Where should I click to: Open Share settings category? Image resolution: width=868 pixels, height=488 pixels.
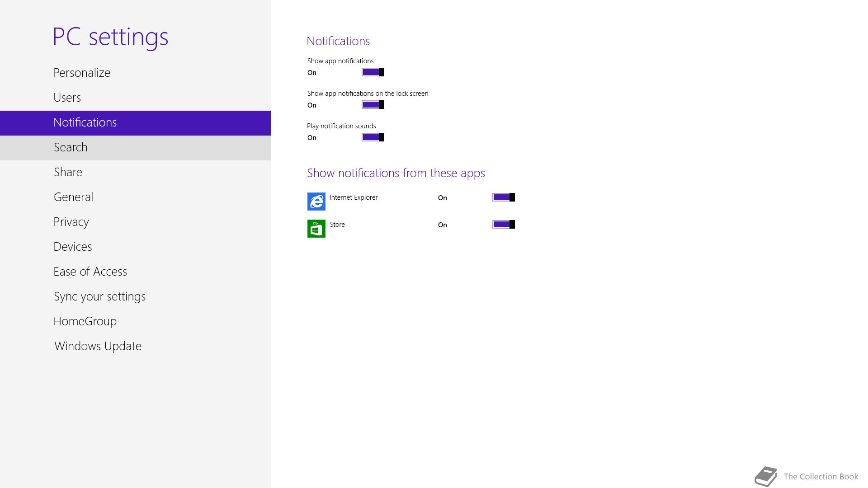click(135, 173)
